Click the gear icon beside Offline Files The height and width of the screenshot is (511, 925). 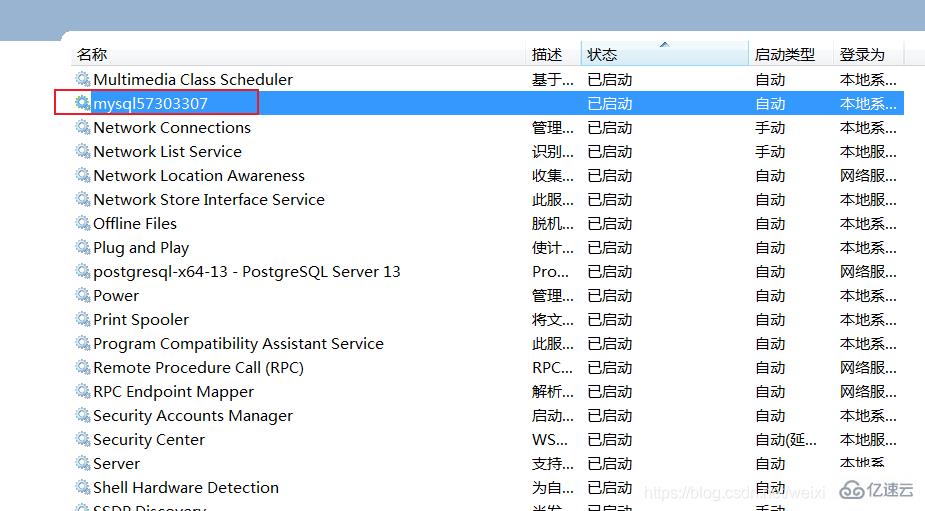click(x=83, y=224)
